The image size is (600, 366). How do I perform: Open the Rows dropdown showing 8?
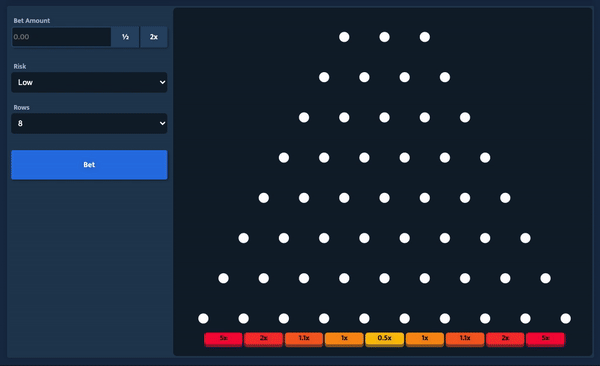pyautogui.click(x=89, y=123)
